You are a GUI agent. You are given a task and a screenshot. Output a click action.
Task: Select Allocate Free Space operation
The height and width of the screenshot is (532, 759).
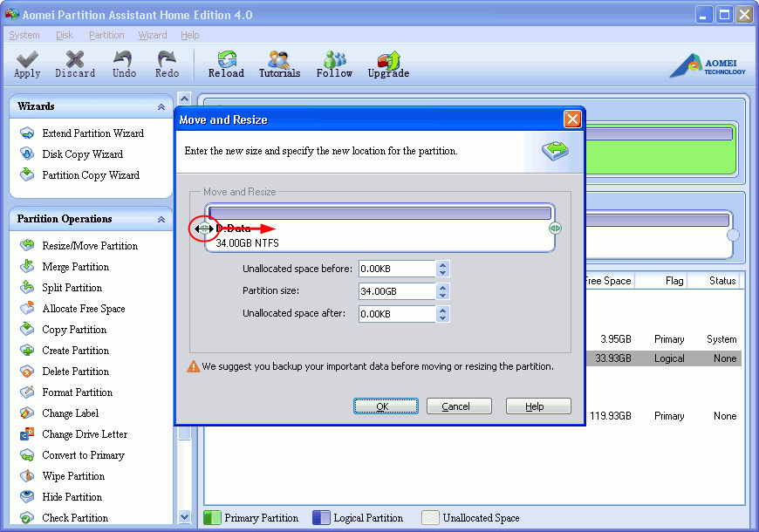coord(72,309)
